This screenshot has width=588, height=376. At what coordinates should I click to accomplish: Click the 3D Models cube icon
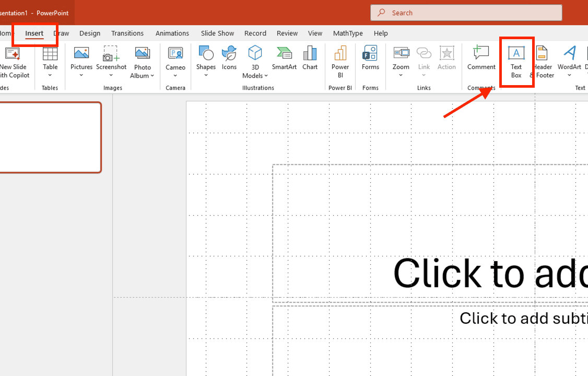(255, 53)
